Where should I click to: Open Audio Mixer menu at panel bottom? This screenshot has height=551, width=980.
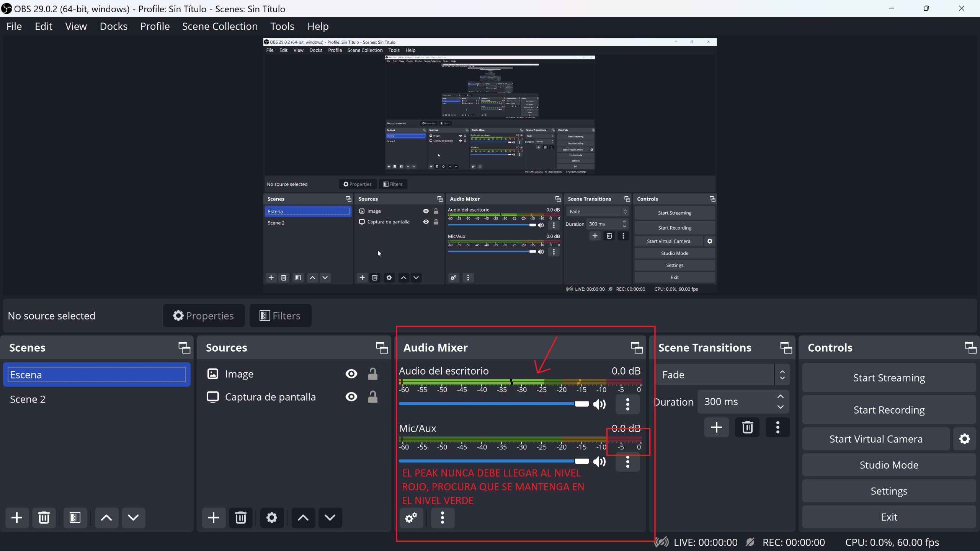click(443, 518)
